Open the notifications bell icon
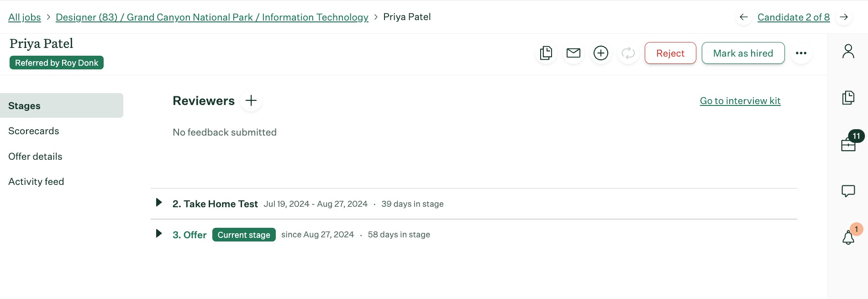Viewport: 868px width, 299px height. [848, 237]
